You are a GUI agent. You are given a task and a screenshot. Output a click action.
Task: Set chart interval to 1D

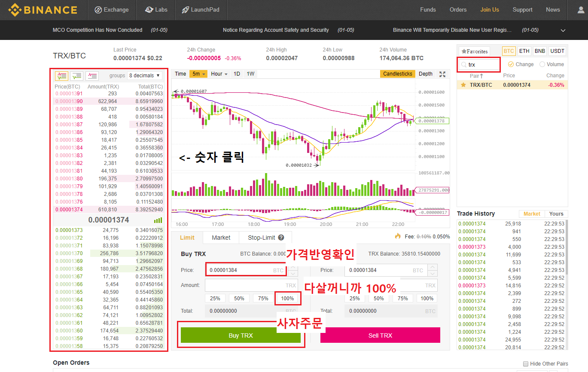[x=237, y=74]
